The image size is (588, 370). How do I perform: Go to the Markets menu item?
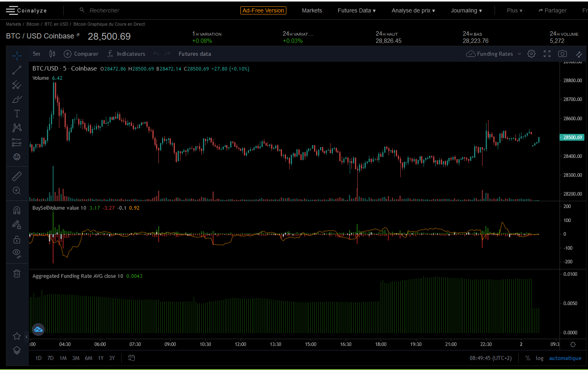[312, 10]
